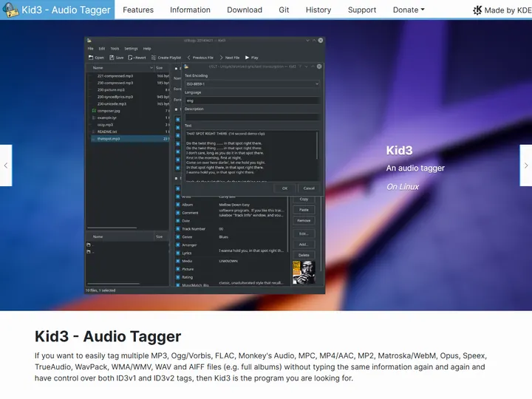Open the Git nav item
This screenshot has width=532, height=399.
coord(284,10)
